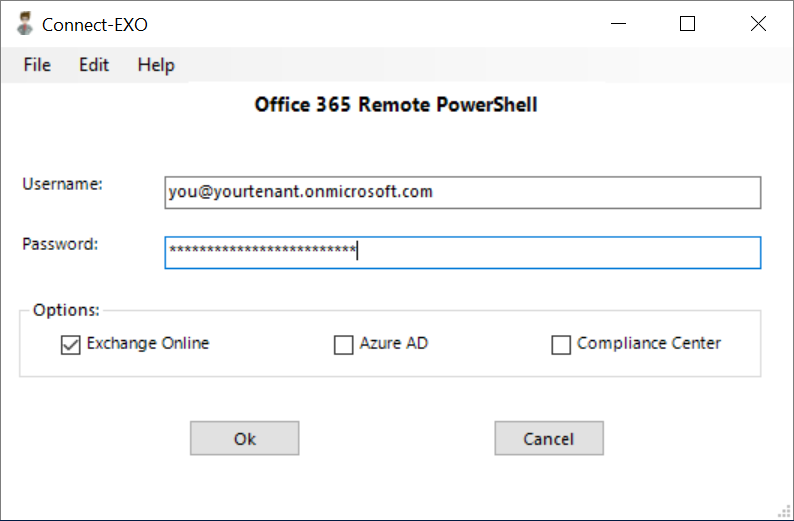The height and width of the screenshot is (521, 794).
Task: Open the Help menu
Action: tap(156, 65)
